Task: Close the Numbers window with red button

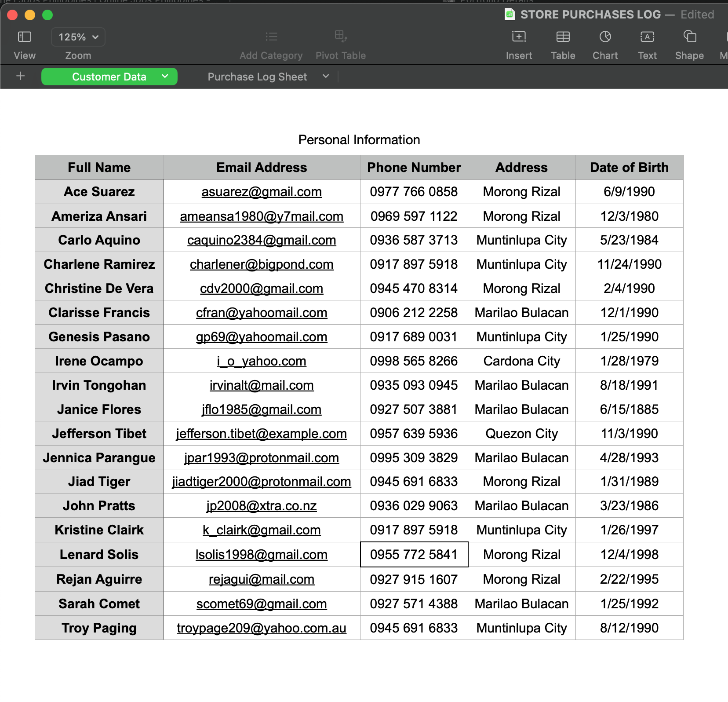Action: click(x=12, y=15)
